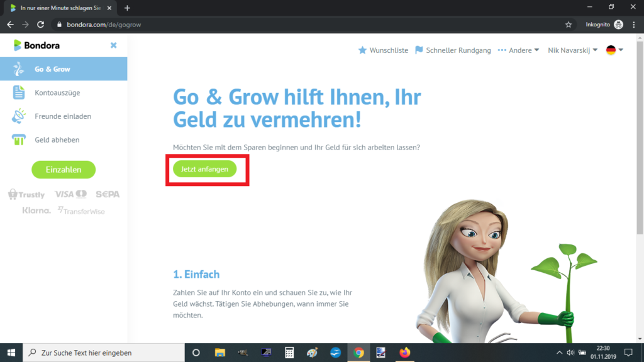644x362 pixels.
Task: Switch to Chrome in the taskbar
Action: 358,353
